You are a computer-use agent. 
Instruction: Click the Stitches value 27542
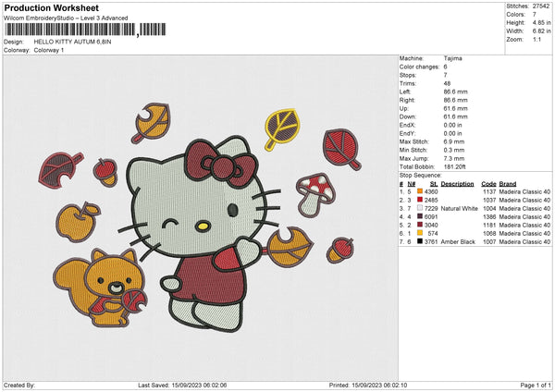(541, 6)
